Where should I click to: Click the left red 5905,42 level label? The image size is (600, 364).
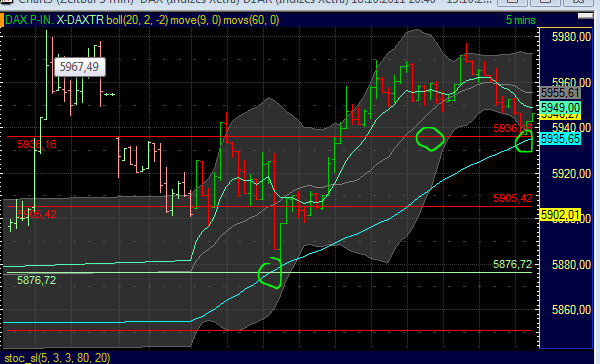(x=37, y=214)
